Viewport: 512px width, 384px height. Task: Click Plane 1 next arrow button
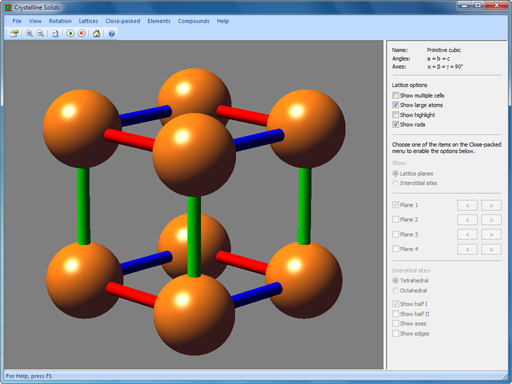coord(491,205)
